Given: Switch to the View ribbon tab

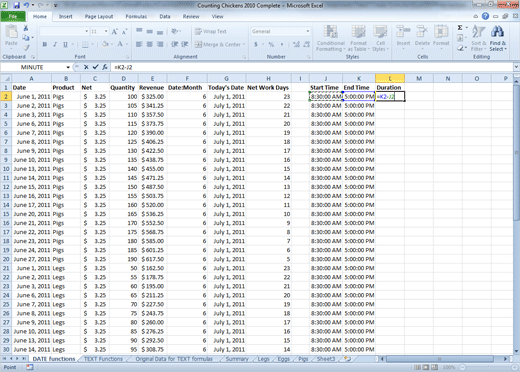Looking at the screenshot, I should point(217,16).
